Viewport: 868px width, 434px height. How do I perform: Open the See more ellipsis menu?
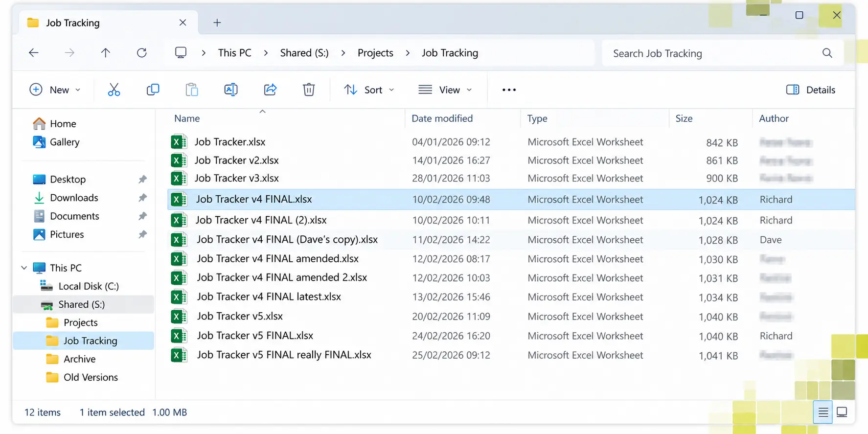(x=509, y=90)
